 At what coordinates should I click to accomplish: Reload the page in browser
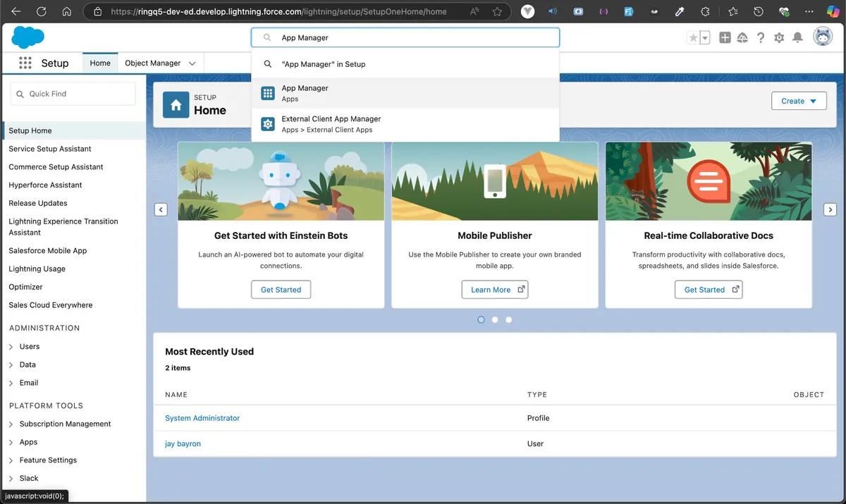[x=41, y=11]
